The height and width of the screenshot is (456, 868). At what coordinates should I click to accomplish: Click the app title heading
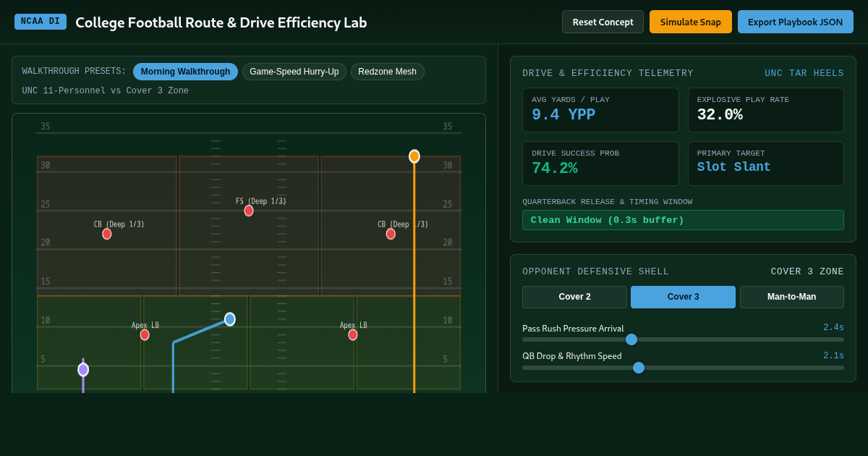tap(221, 22)
